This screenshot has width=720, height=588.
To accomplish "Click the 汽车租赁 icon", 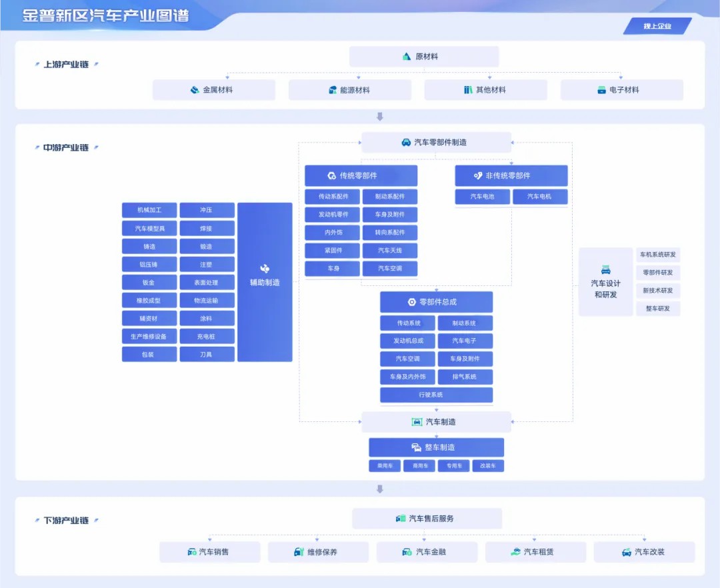I will [515, 552].
